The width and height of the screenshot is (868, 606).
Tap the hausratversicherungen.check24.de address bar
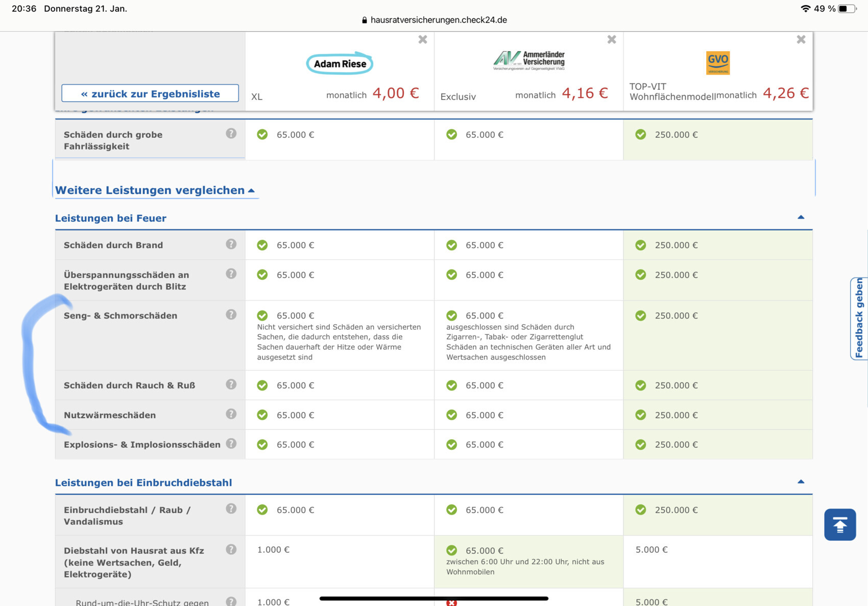[x=434, y=20]
